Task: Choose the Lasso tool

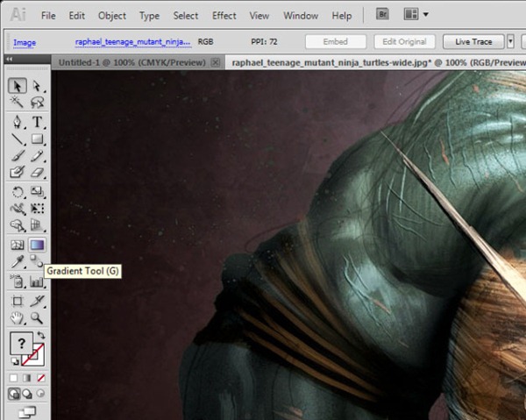Action: [x=37, y=102]
